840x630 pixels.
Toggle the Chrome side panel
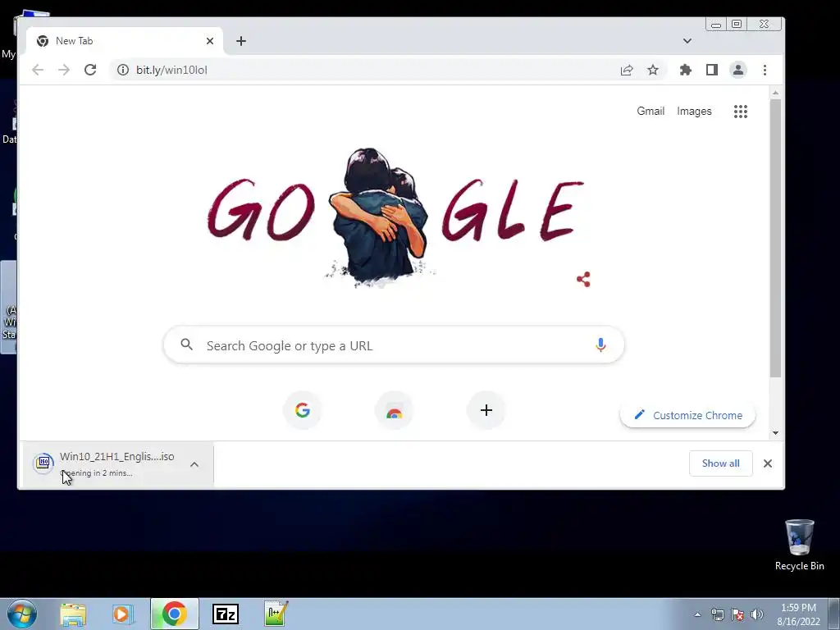pyautogui.click(x=711, y=70)
